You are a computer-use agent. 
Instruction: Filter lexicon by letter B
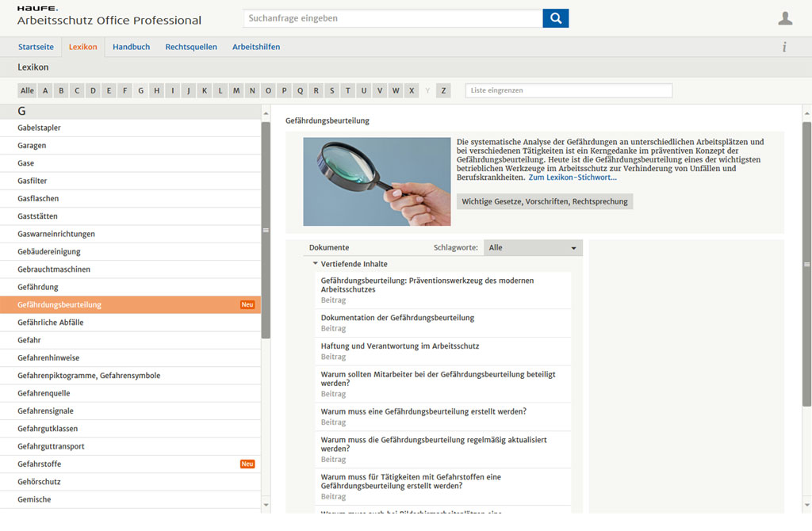click(x=61, y=90)
